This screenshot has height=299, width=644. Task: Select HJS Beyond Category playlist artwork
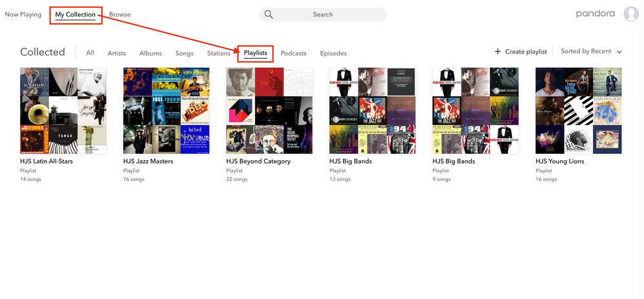269,110
